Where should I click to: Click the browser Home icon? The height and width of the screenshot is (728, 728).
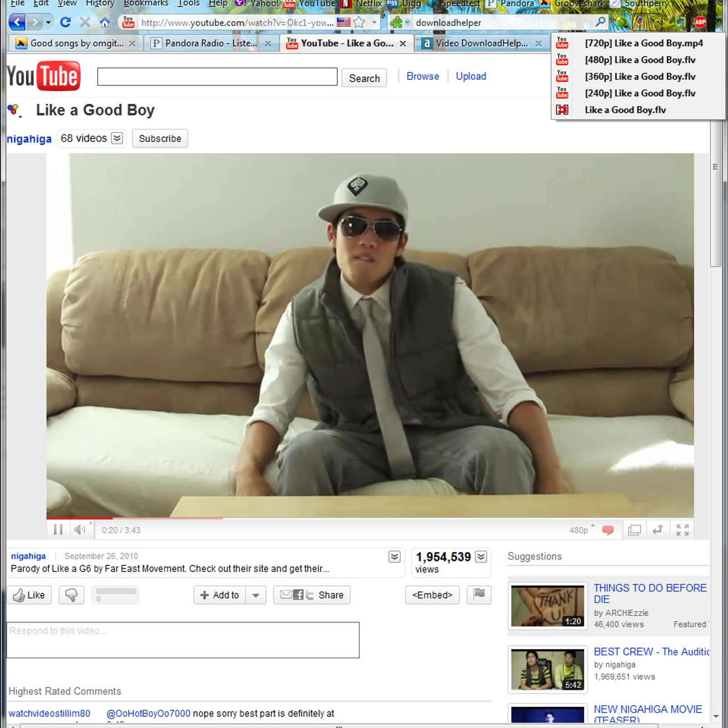[x=105, y=22]
